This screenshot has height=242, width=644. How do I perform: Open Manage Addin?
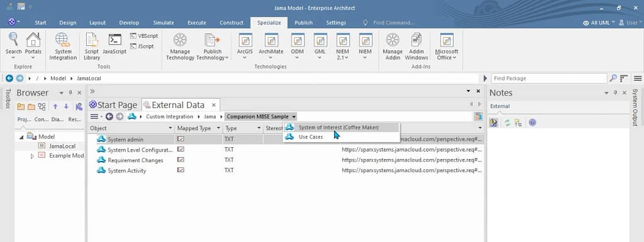point(392,47)
